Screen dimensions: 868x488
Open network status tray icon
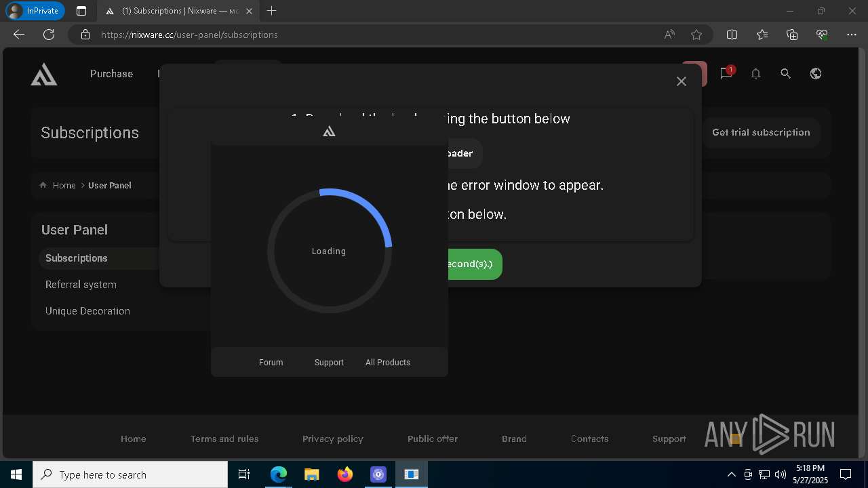pyautogui.click(x=764, y=474)
